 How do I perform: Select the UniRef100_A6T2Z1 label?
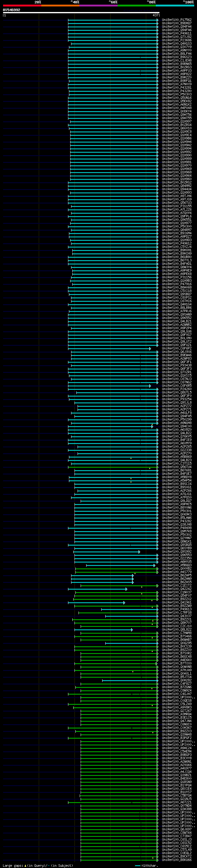tap(176, 802)
